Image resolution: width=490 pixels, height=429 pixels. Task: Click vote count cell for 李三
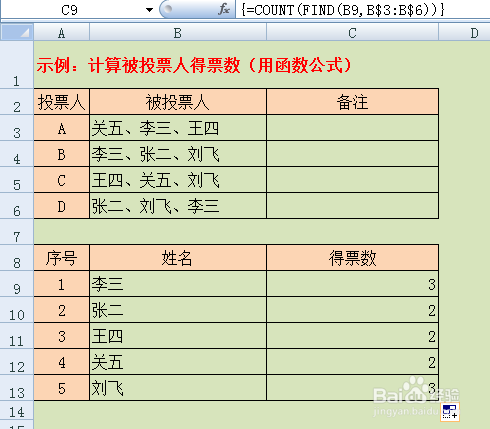pyautogui.click(x=352, y=284)
